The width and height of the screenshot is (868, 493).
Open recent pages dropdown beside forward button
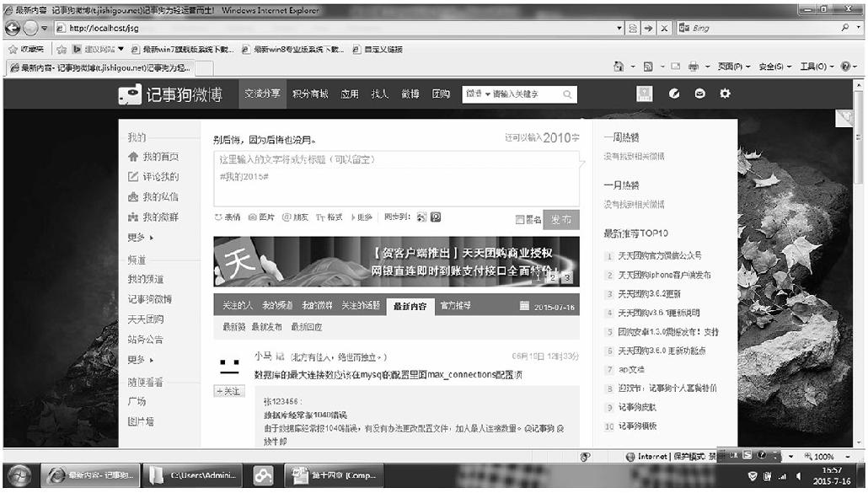(x=45, y=28)
